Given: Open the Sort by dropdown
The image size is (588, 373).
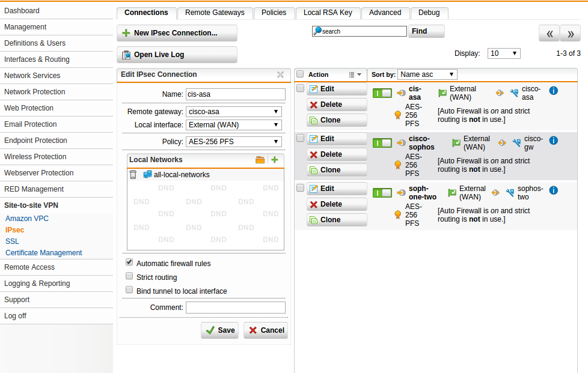Looking at the screenshot, I should 427,74.
